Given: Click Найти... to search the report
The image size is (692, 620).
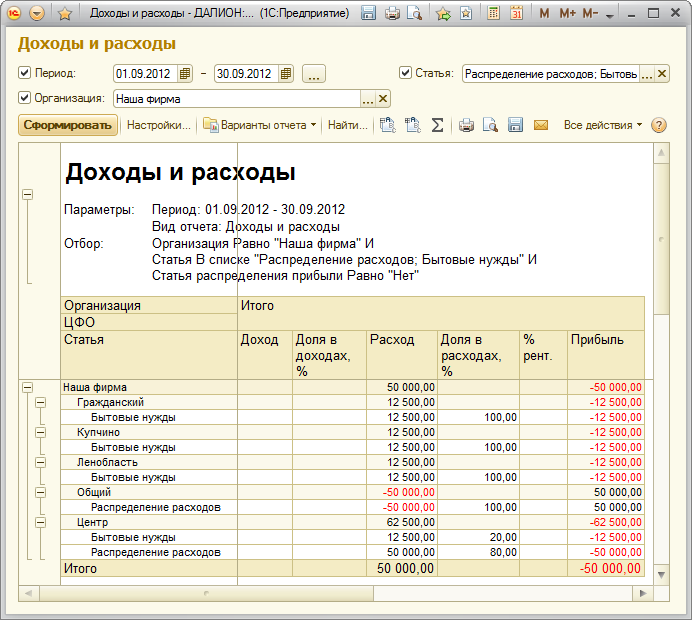Looking at the screenshot, I should [x=347, y=125].
